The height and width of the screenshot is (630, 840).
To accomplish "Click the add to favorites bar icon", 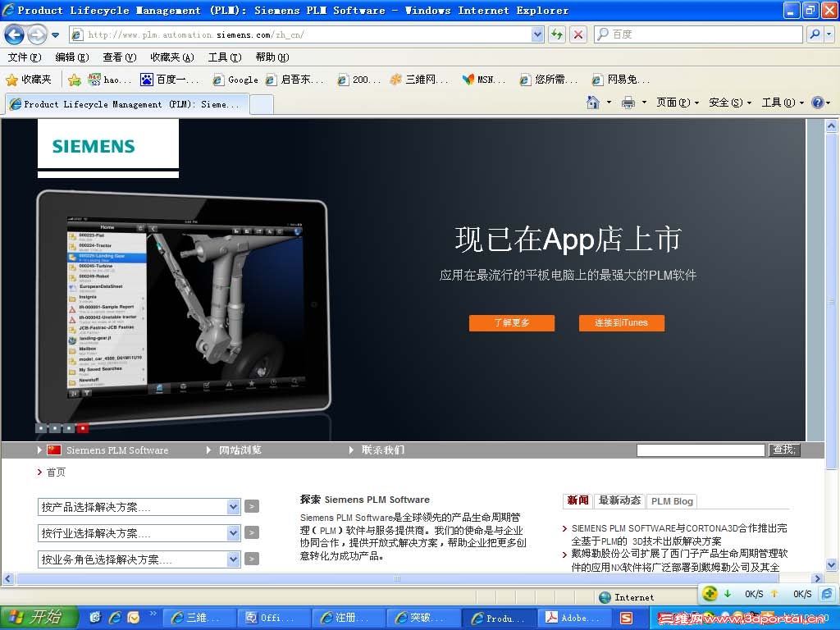I will tap(75, 80).
